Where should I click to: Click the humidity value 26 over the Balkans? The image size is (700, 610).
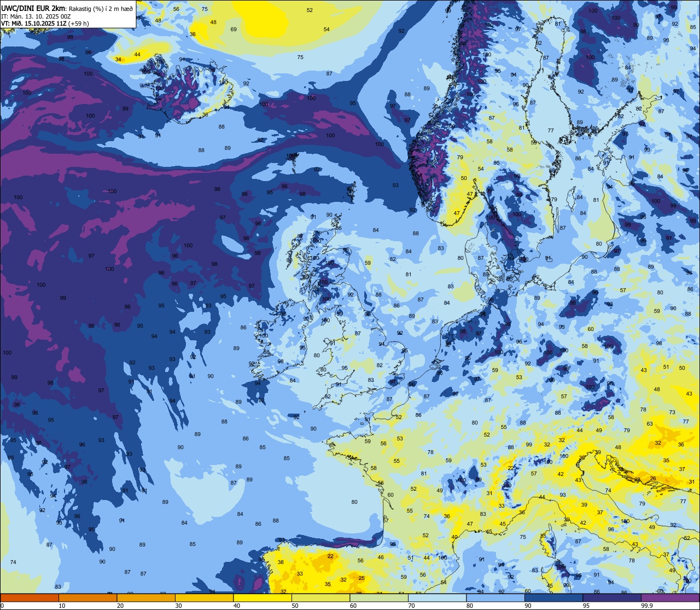click(x=653, y=479)
